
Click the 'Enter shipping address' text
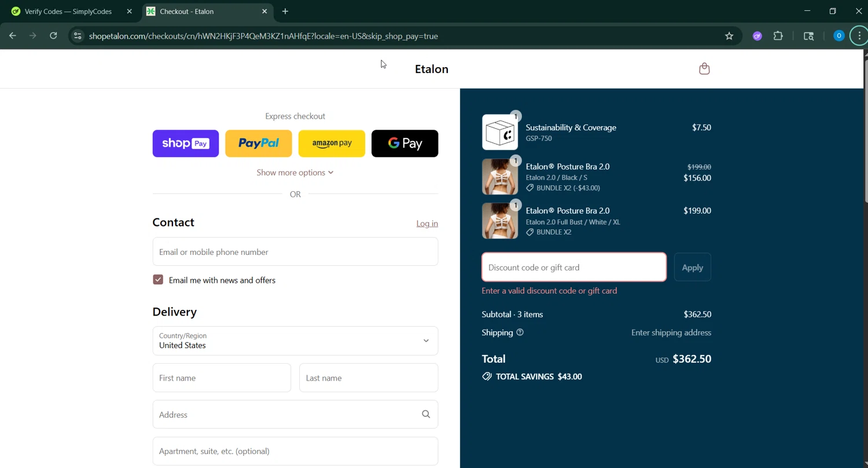coord(671,332)
